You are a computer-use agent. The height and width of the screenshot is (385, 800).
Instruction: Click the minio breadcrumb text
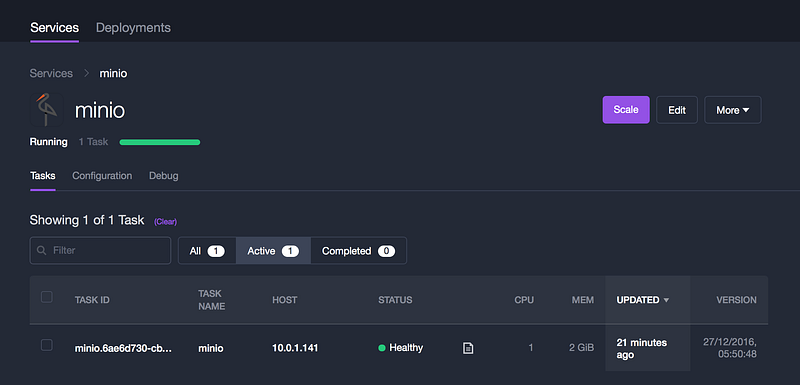113,73
